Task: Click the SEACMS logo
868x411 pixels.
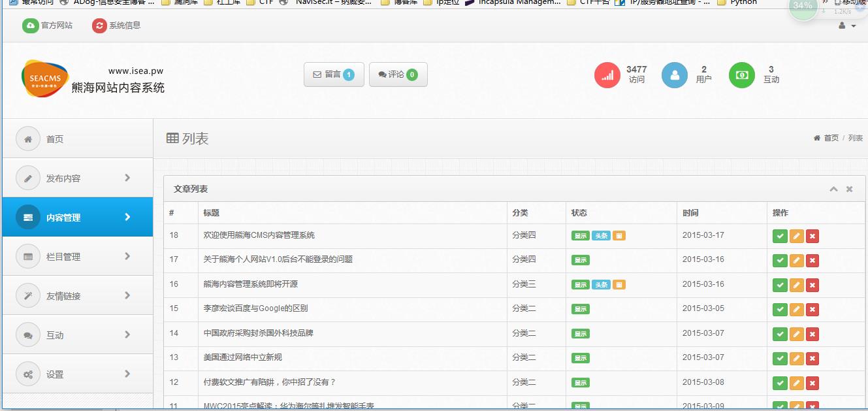Action: pyautogui.click(x=45, y=78)
